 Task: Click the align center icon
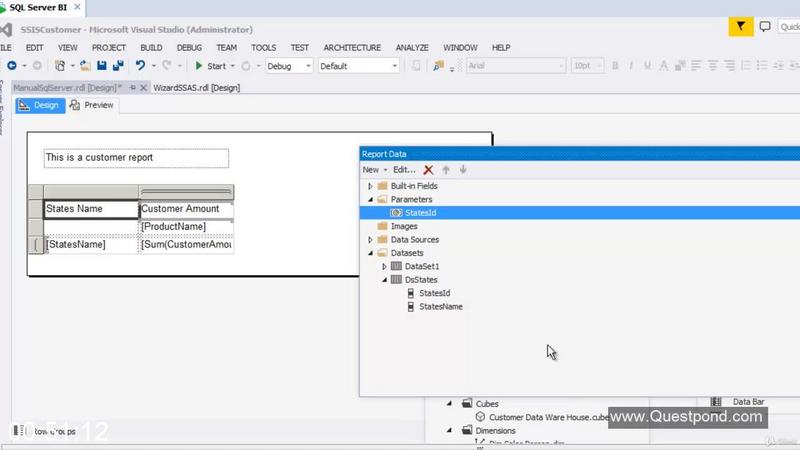(712, 66)
